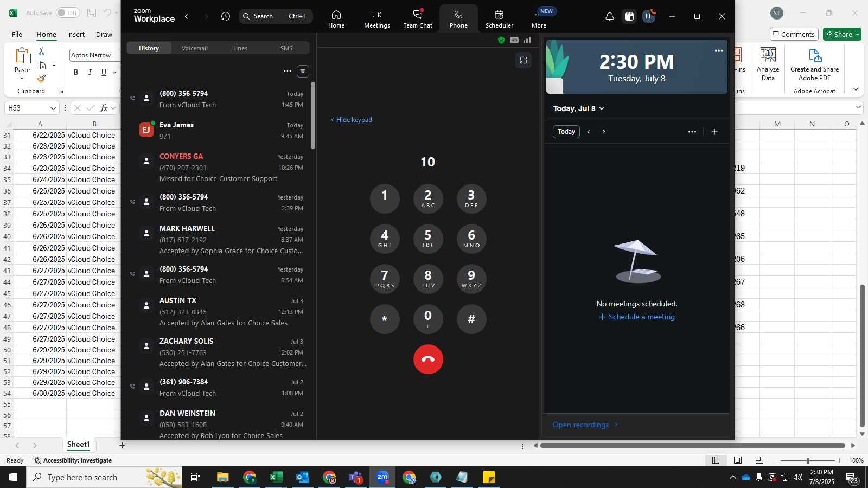
Task: Click Excel zoom in plus
Action: click(840, 460)
